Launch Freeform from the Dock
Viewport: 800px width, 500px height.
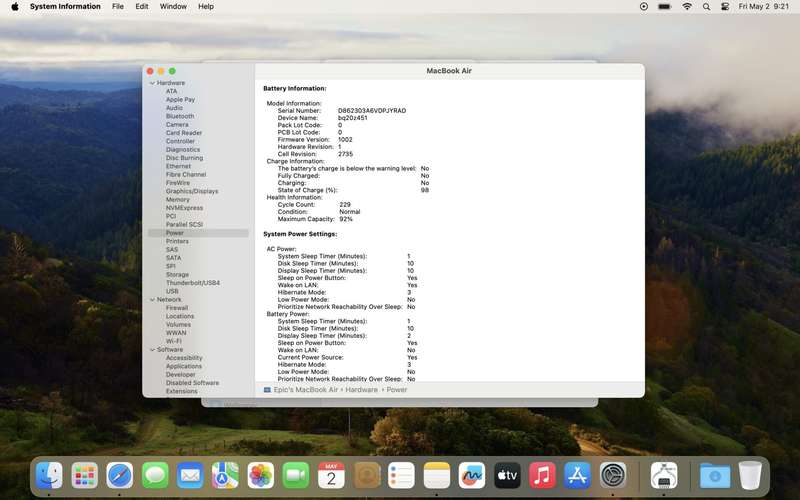472,475
